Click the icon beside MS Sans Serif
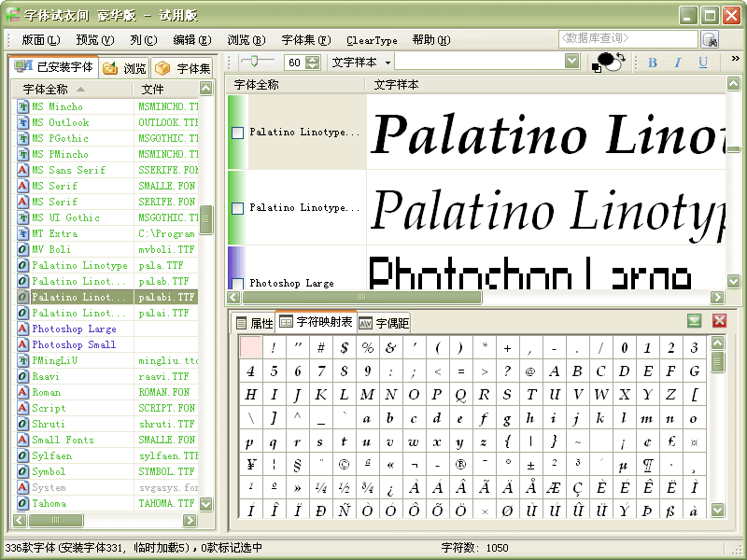The height and width of the screenshot is (560, 747). click(x=22, y=170)
